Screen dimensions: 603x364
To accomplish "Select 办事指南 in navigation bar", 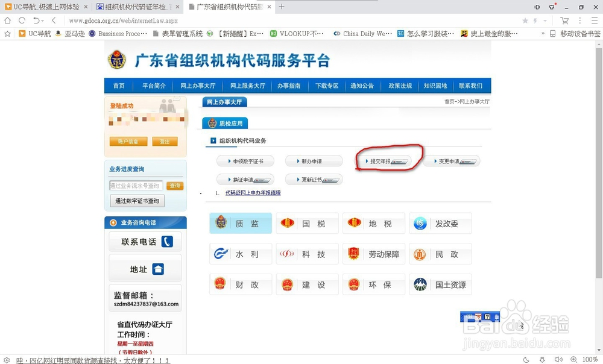I will (x=289, y=86).
